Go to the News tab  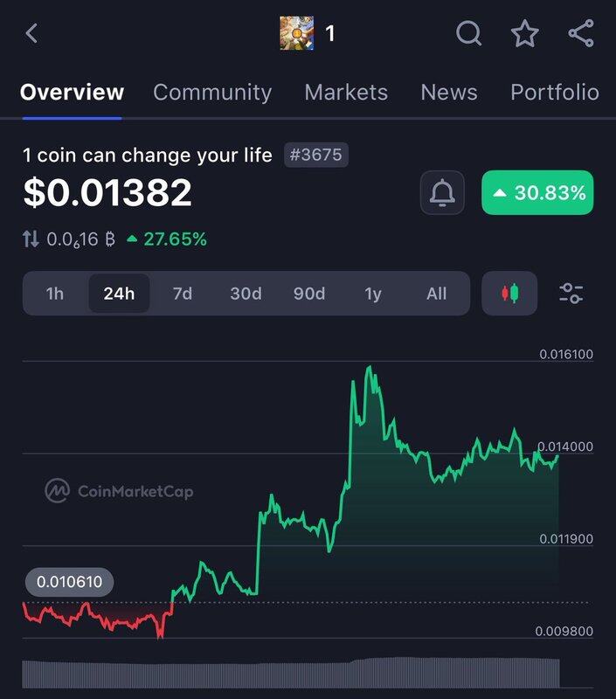point(449,92)
